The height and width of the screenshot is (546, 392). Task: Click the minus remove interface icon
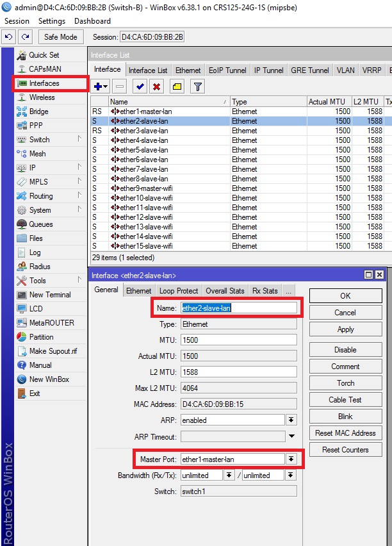pyautogui.click(x=120, y=87)
